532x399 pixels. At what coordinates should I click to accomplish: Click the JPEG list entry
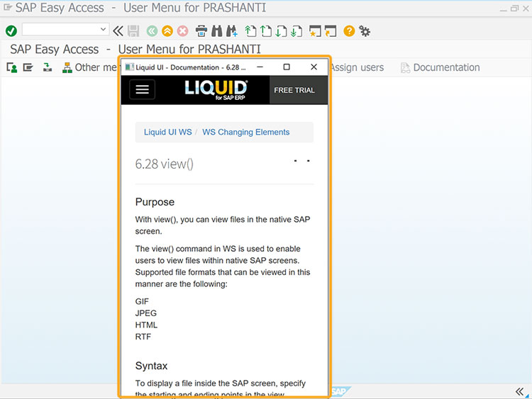[x=146, y=313]
